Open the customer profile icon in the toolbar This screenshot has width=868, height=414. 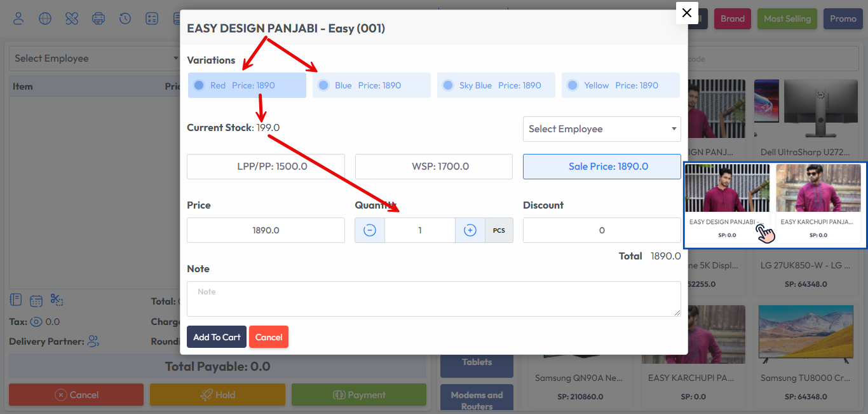click(18, 18)
